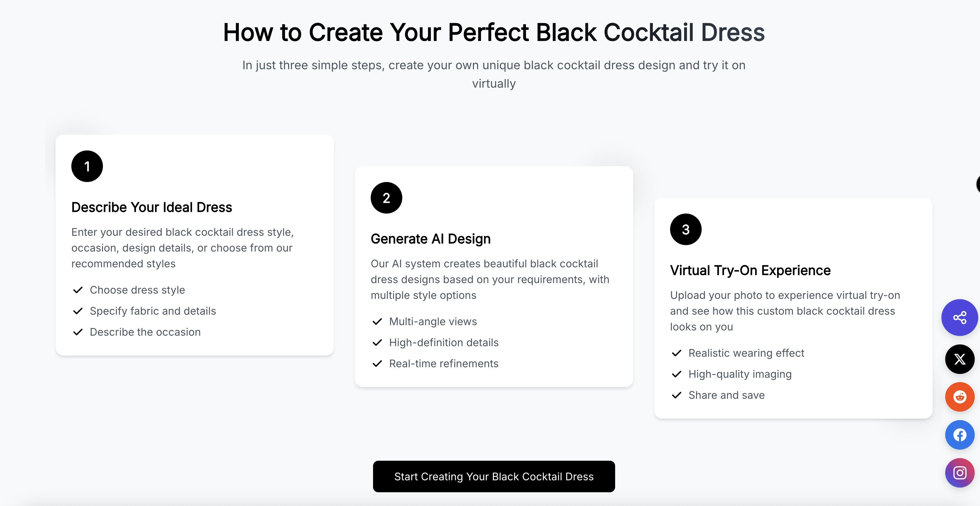Click Specify fabric and details item
Image resolution: width=980 pixels, height=506 pixels.
(x=153, y=311)
